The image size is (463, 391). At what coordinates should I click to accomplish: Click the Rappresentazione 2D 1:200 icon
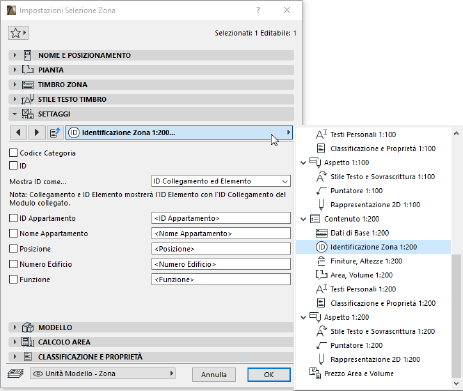(x=321, y=359)
